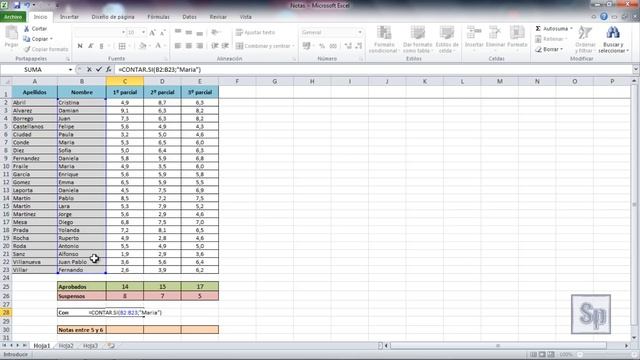Click the decrease indent icon
Image resolution: width=640 pixels, height=360 pixels.
[215, 46]
